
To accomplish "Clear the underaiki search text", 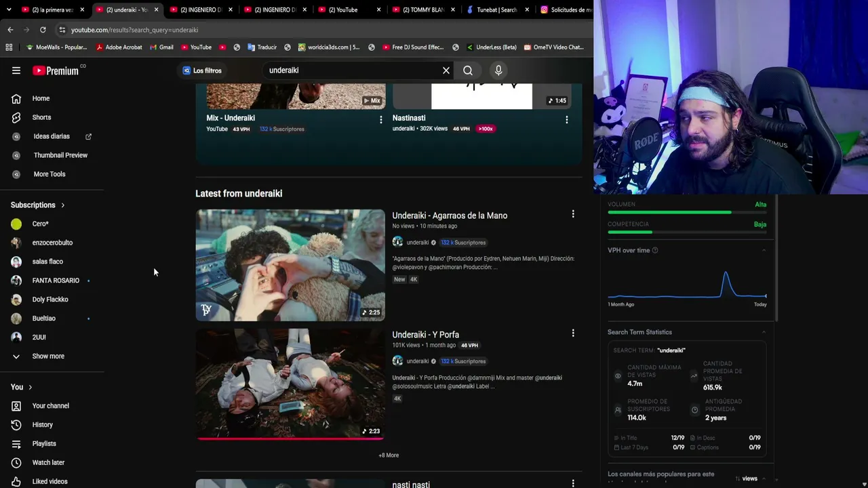I will point(446,70).
